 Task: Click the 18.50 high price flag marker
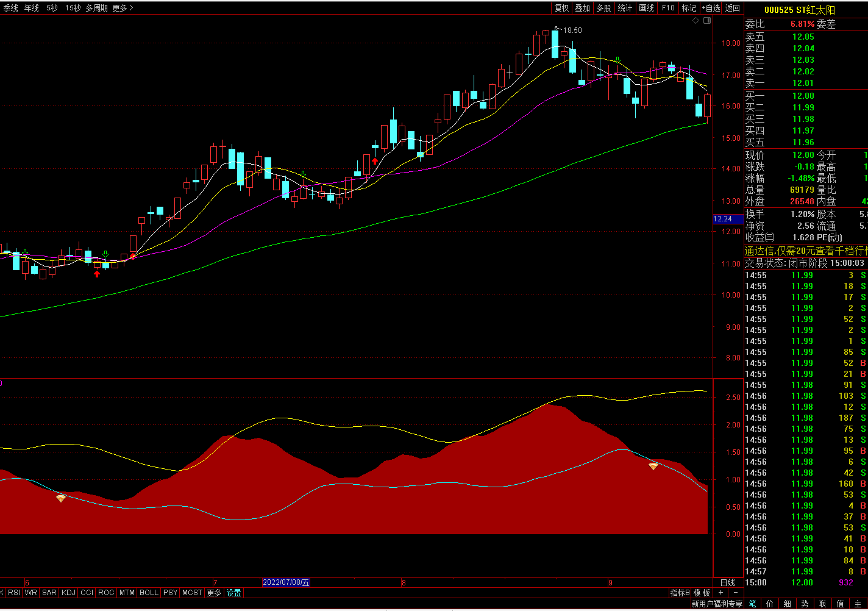(568, 30)
